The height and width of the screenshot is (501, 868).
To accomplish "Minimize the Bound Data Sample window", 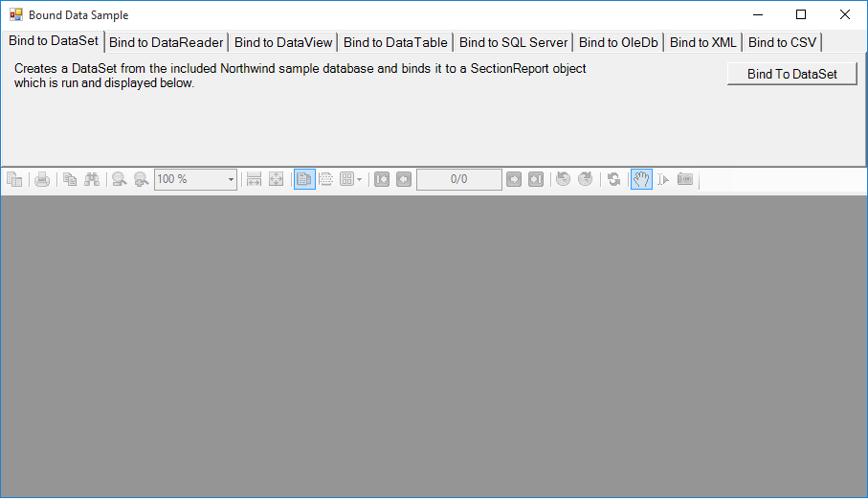I will pyautogui.click(x=758, y=15).
